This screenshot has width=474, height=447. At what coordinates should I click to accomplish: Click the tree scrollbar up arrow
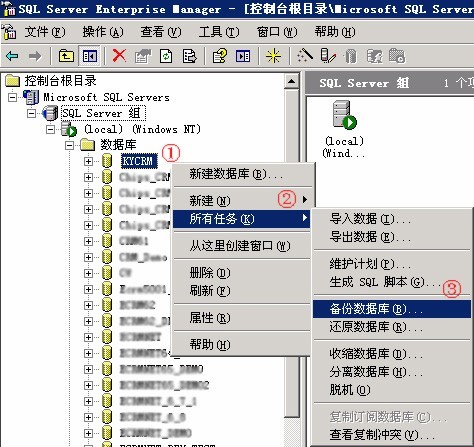click(x=291, y=81)
